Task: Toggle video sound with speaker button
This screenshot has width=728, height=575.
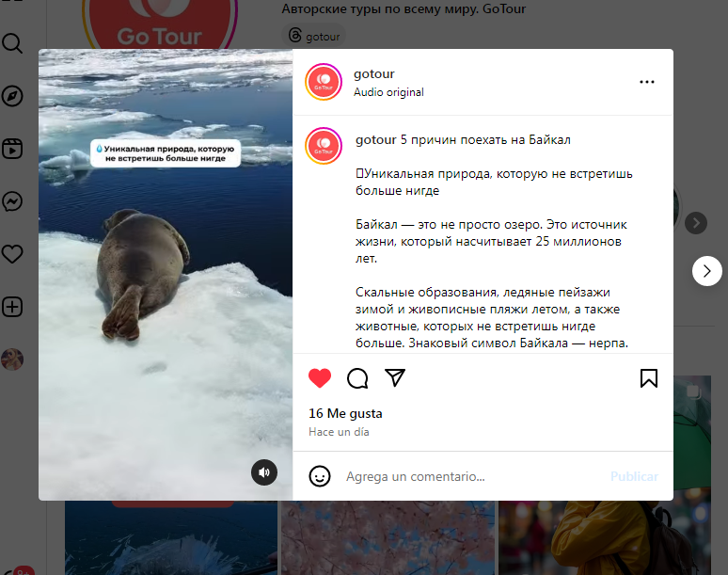Action: coord(264,472)
